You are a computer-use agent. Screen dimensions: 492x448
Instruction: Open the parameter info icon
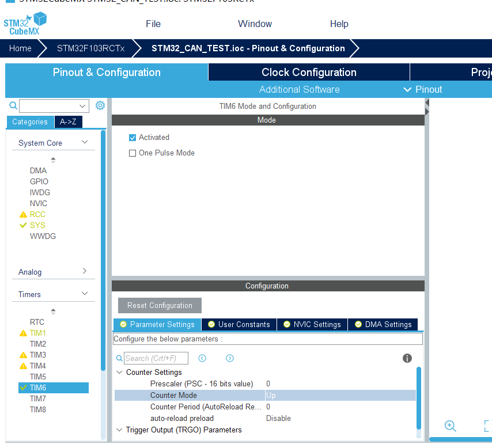point(407,358)
